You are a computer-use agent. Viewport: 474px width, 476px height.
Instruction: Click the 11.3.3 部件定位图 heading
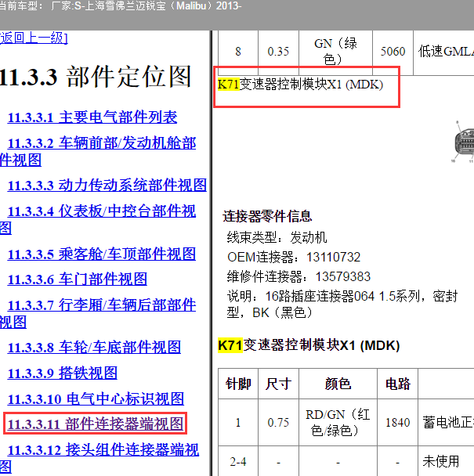95,77
